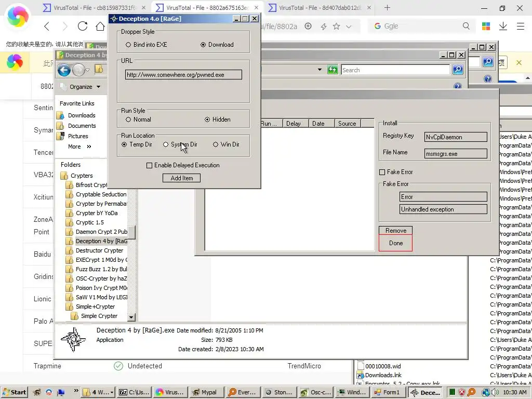This screenshot has height=399, width=532.
Task: Open Form1 from the taskbar
Action: [x=387, y=392]
